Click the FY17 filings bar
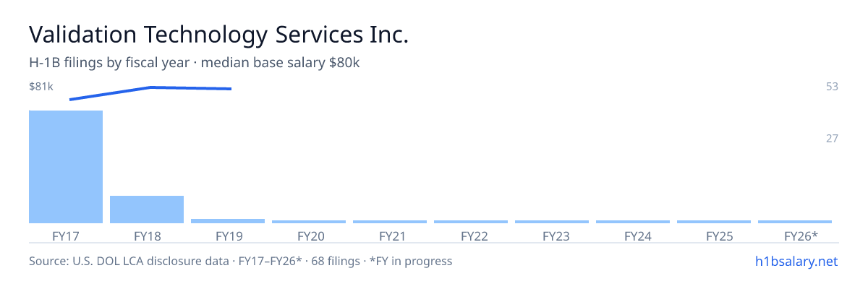 66,167
